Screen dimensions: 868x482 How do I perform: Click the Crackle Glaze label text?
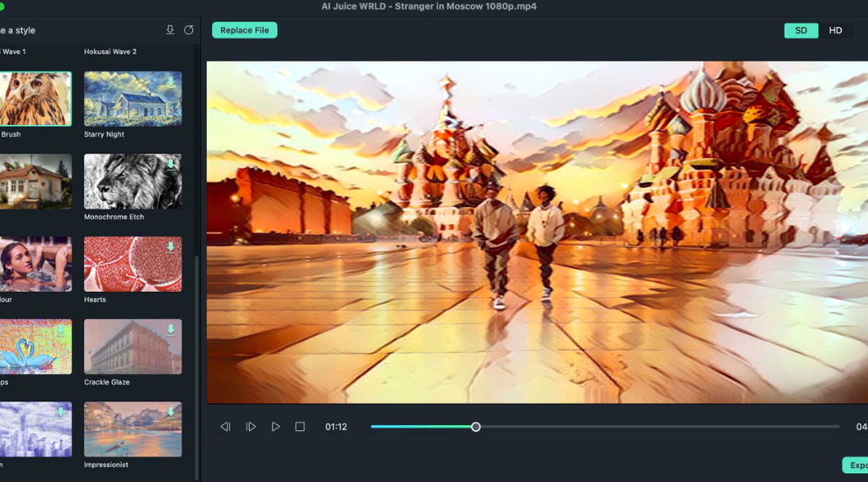[x=107, y=382]
